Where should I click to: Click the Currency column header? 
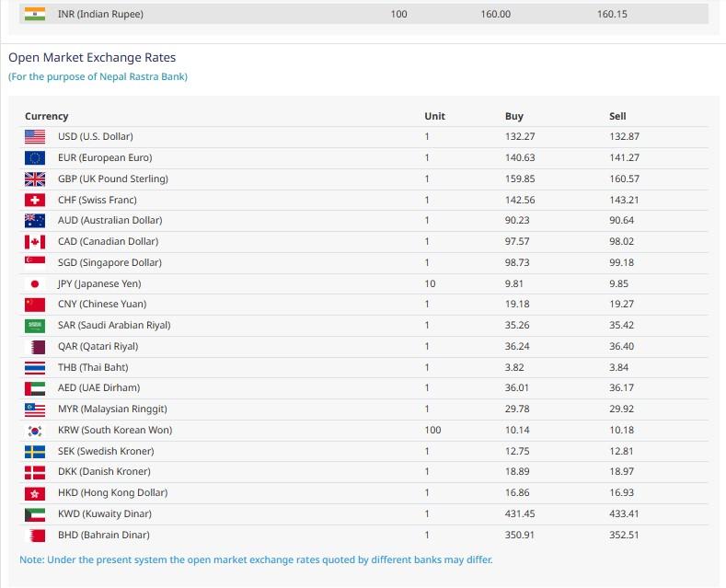[x=47, y=116]
